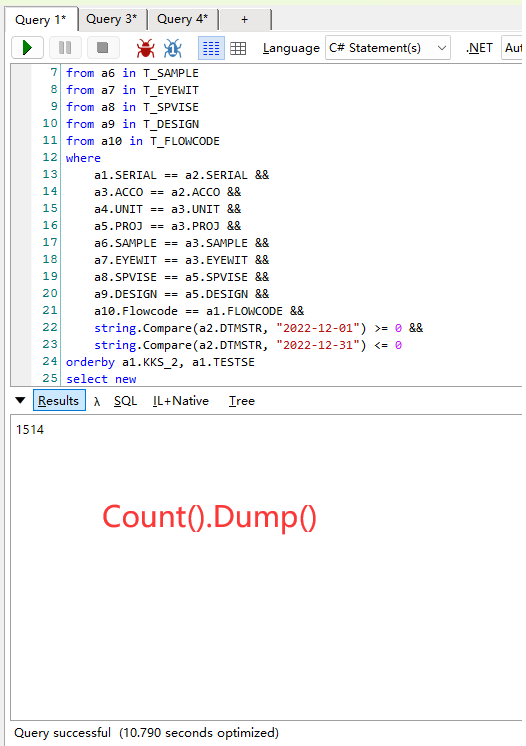Open the SQL output tab

coord(126,401)
